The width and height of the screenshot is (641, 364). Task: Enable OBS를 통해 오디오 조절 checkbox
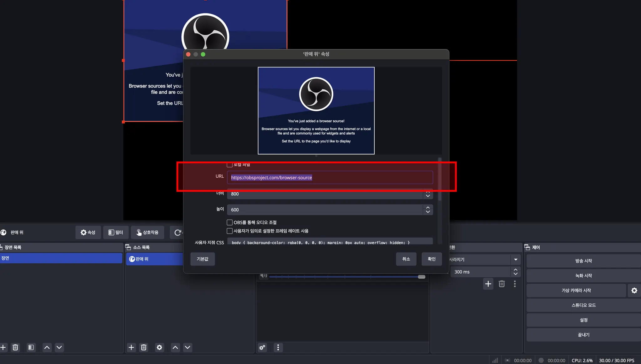pos(230,222)
